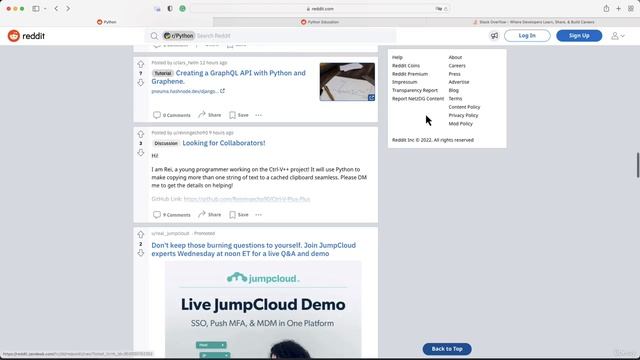640x360 pixels.
Task: Open the Reddit Premium footer link
Action: (410, 74)
